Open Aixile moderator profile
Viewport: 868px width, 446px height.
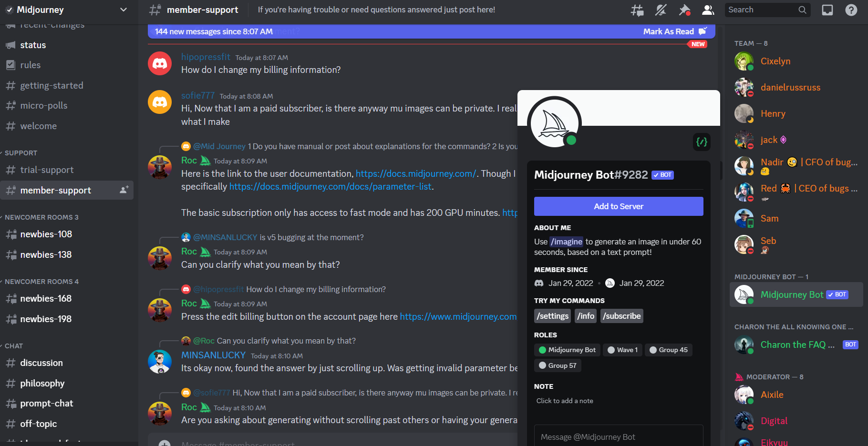(796, 395)
